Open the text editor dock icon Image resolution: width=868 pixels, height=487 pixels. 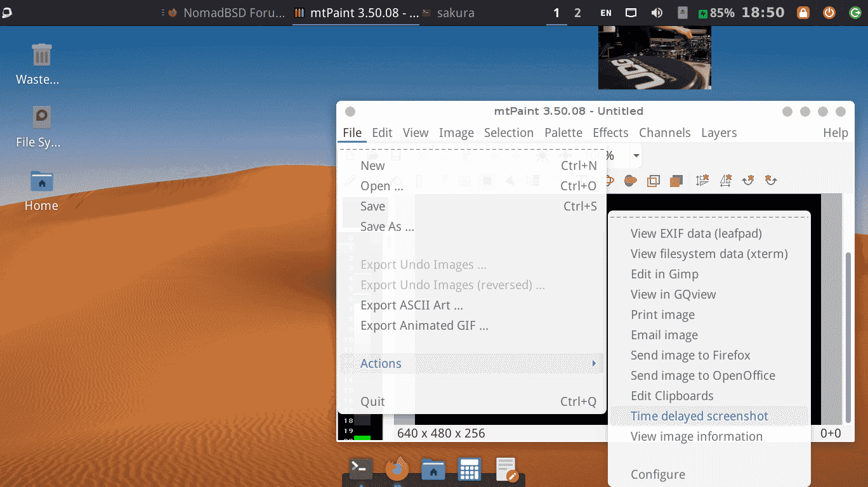506,469
